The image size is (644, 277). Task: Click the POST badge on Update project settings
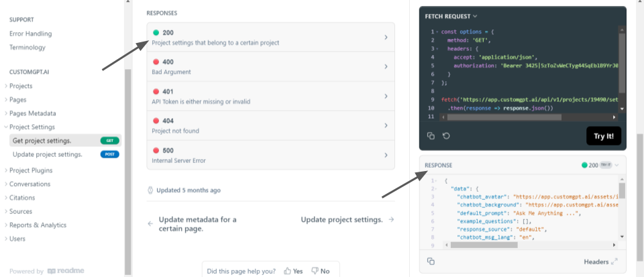click(109, 154)
